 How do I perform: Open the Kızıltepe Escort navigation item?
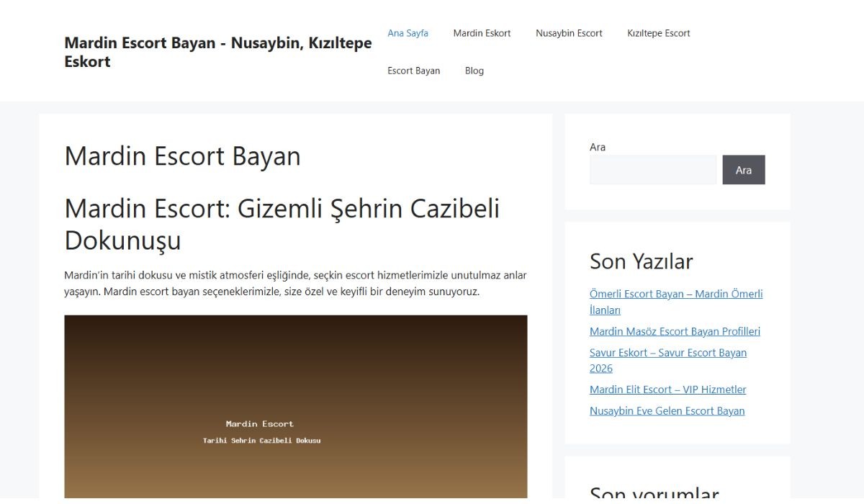click(658, 33)
